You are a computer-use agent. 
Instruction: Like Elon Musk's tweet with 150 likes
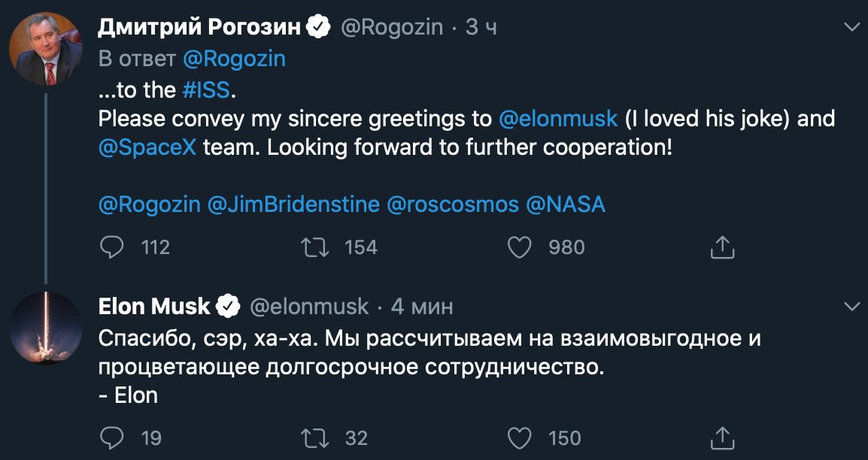520,437
